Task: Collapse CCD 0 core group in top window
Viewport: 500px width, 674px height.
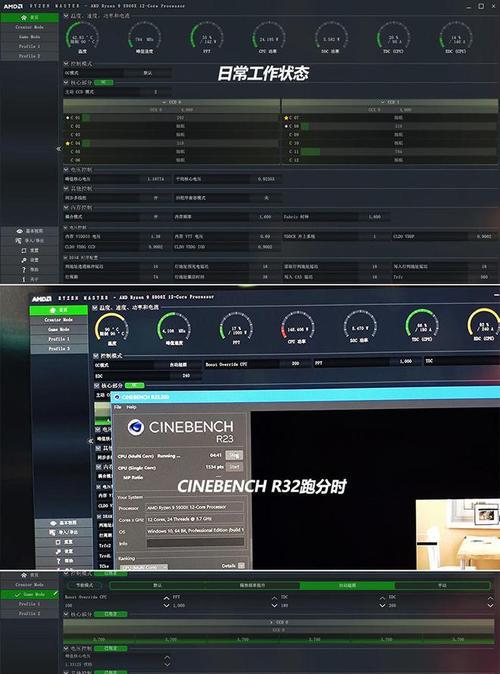Action: click(164, 102)
